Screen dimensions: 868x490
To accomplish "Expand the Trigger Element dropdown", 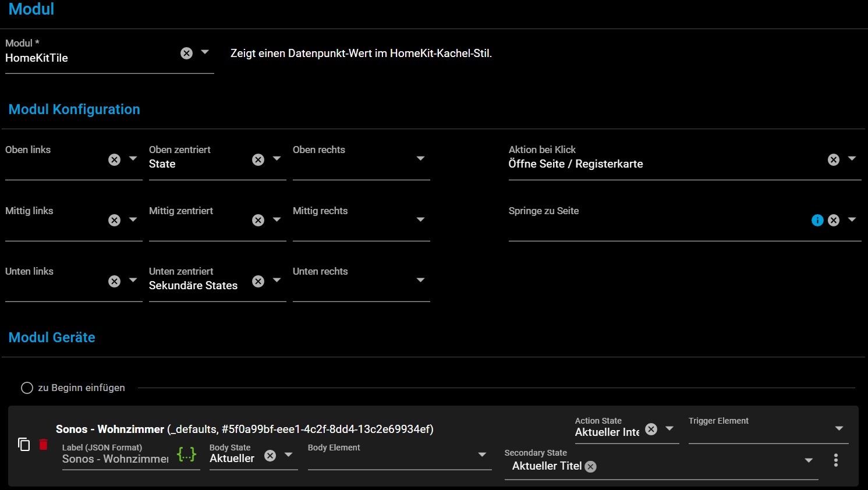I will (839, 429).
